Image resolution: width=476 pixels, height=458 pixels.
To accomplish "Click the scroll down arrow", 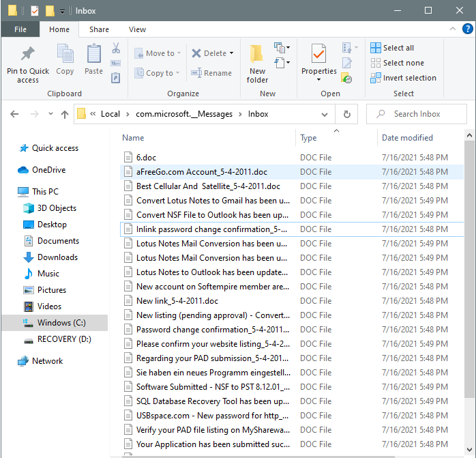I will [469, 449].
